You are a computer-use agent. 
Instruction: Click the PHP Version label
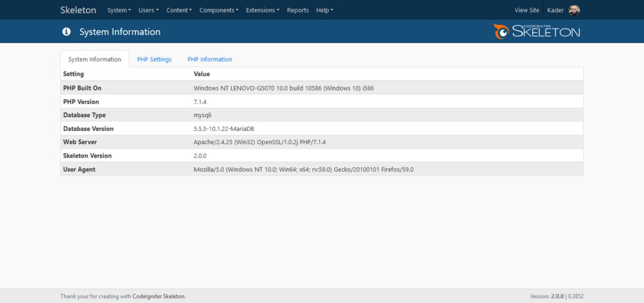[x=81, y=101]
